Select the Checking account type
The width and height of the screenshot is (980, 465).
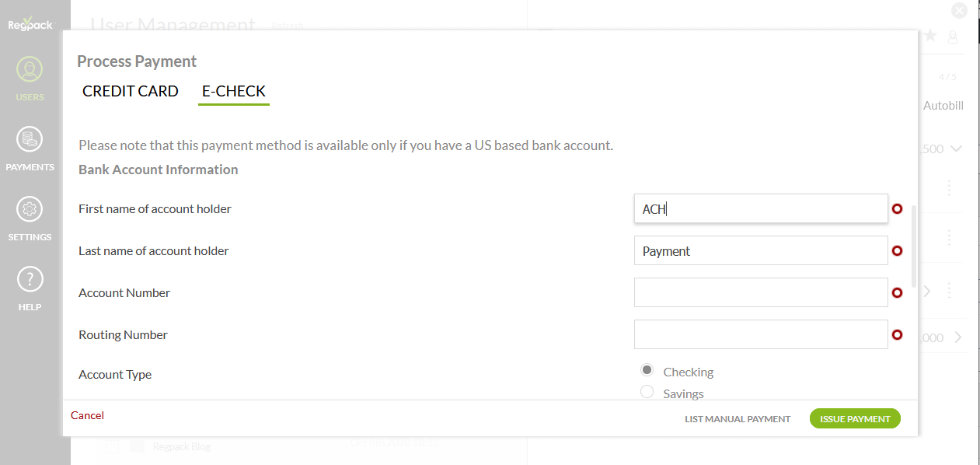(x=647, y=370)
